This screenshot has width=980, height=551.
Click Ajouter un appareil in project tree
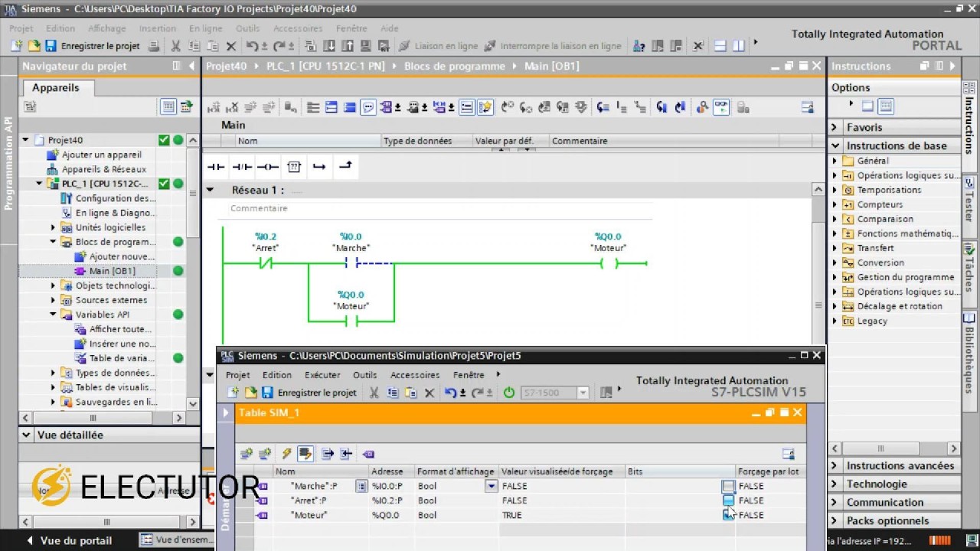tap(101, 155)
